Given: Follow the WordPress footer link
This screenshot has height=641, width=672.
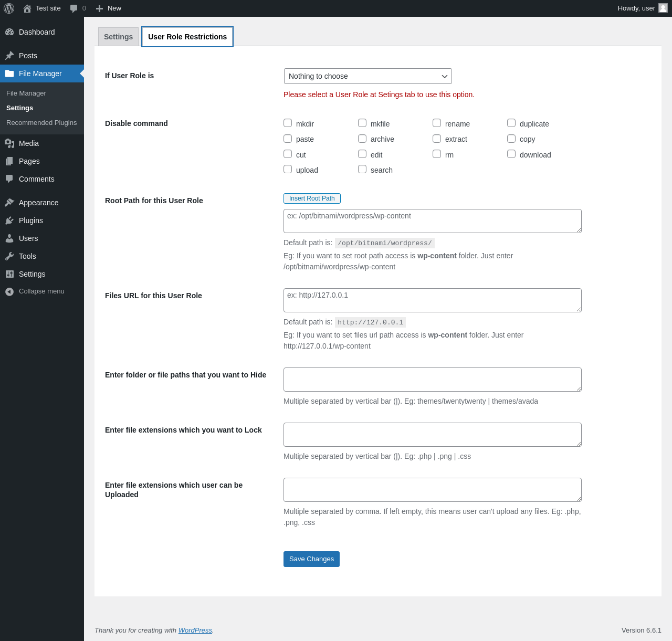Looking at the screenshot, I should [x=195, y=630].
